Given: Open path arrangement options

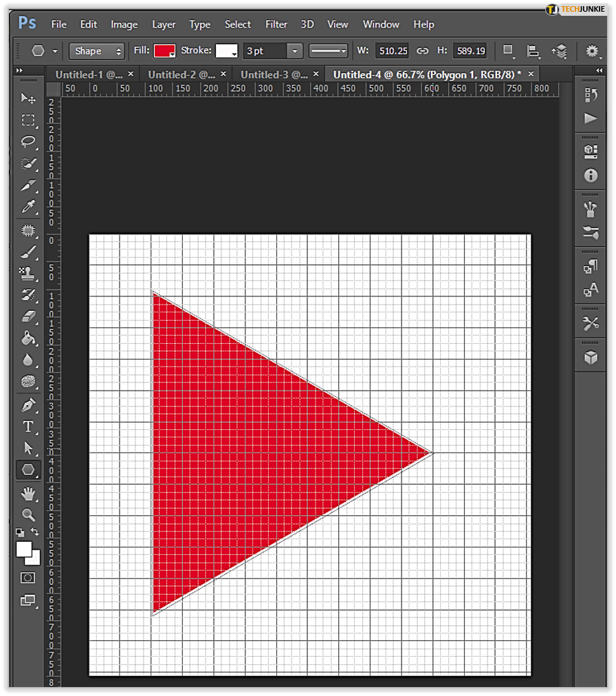Looking at the screenshot, I should [559, 52].
